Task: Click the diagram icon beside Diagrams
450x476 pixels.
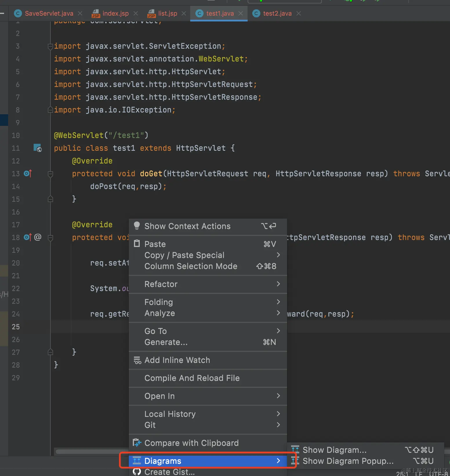Action: point(137,460)
